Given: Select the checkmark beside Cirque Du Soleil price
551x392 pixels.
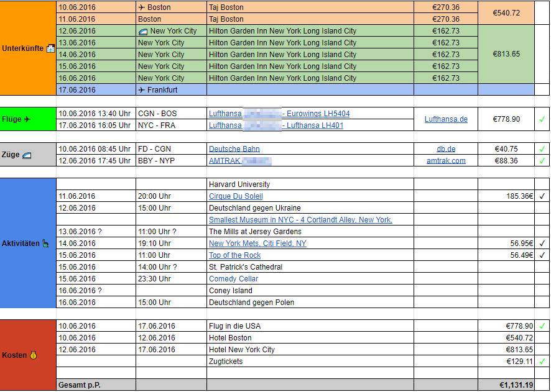Looking at the screenshot, I should 542,196.
